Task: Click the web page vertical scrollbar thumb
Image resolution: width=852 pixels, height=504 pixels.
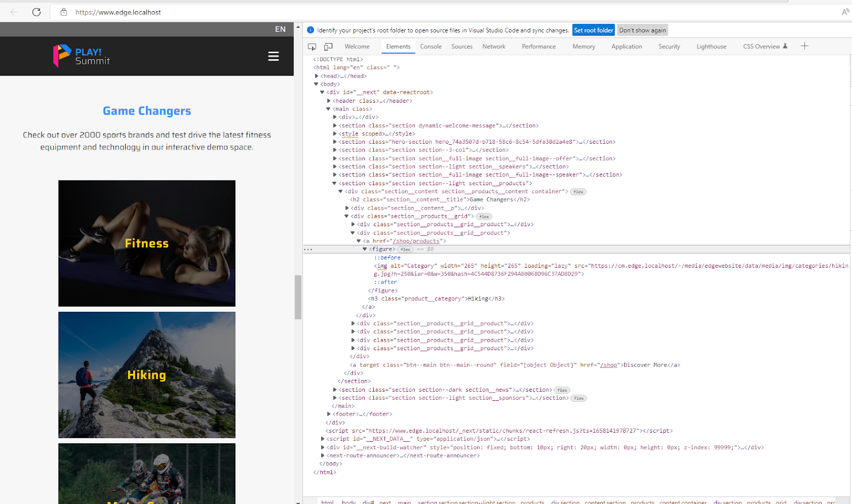Action: 298,297
